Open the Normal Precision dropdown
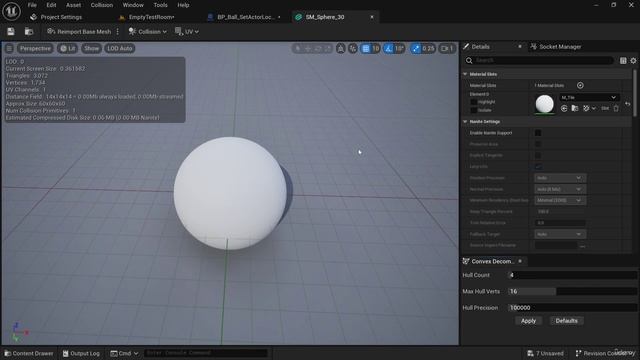 click(x=560, y=189)
